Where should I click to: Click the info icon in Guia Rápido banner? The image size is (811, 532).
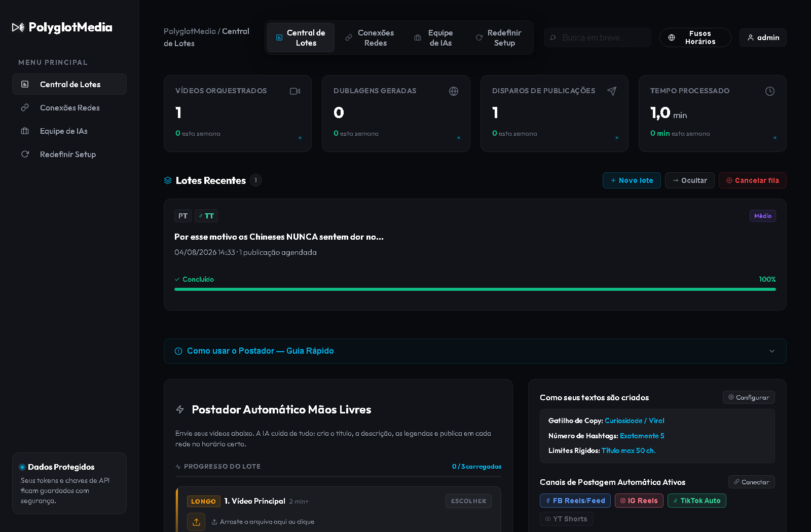pyautogui.click(x=178, y=351)
